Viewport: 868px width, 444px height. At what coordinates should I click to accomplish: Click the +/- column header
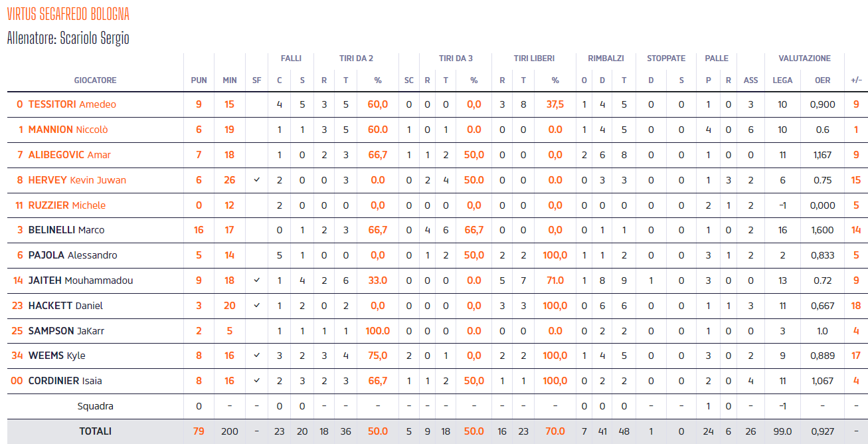click(856, 80)
